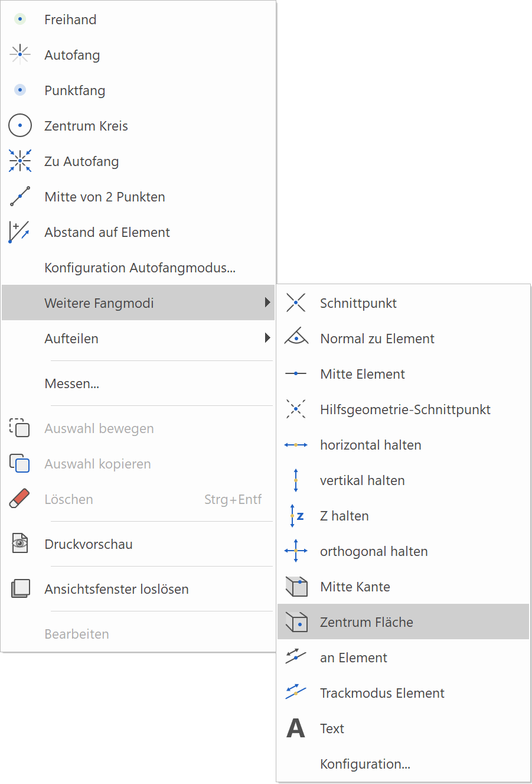Expand the Weitere Fangmodi submenu arrow
The height and width of the screenshot is (784, 532).
[x=267, y=303]
